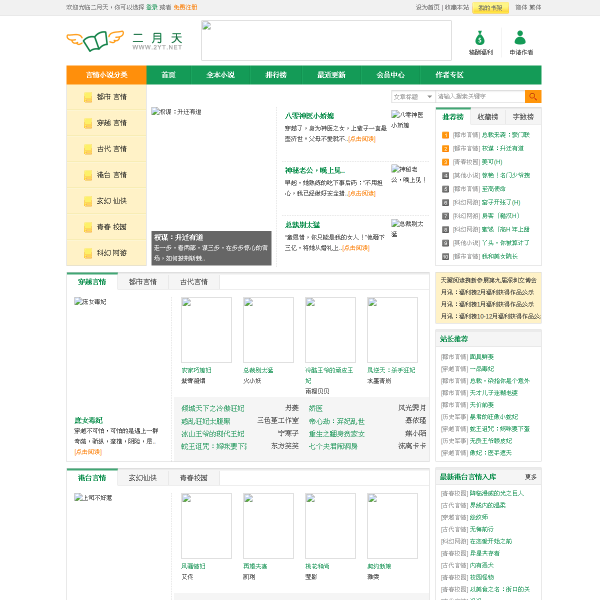Screen dimensions: 600x600
Task: Switch to the 古代言情 tab
Action: [194, 282]
